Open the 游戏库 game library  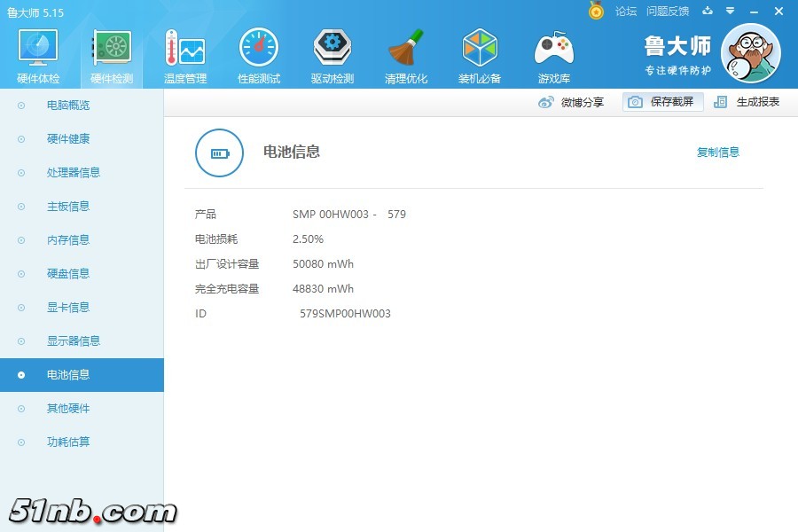[553, 53]
